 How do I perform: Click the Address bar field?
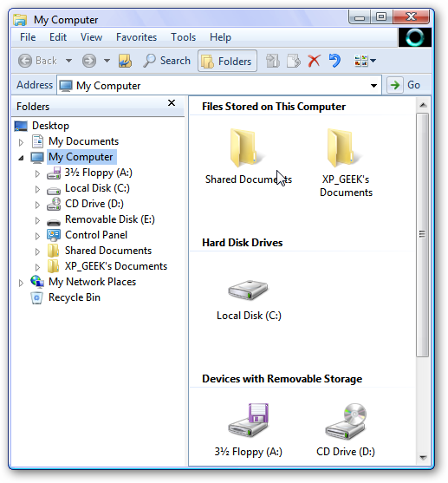[x=219, y=85]
